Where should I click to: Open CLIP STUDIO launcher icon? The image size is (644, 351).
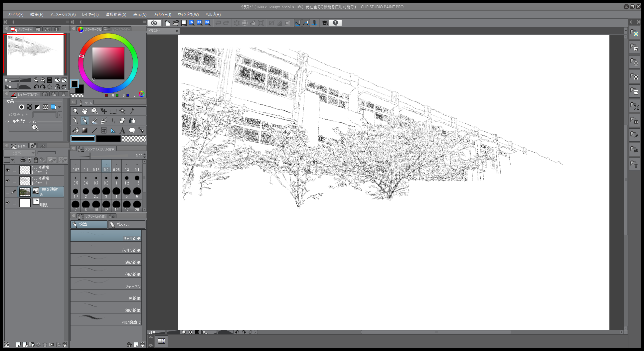pos(154,23)
